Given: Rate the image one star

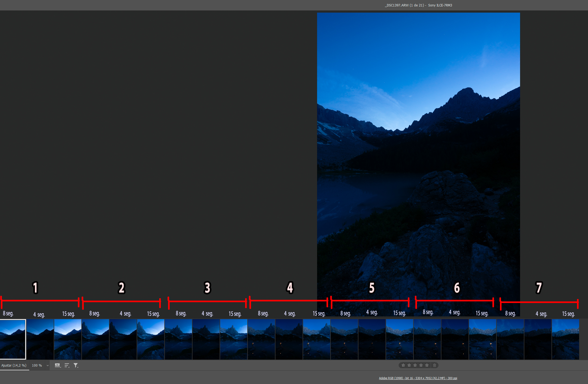Looking at the screenshot, I should (403, 365).
